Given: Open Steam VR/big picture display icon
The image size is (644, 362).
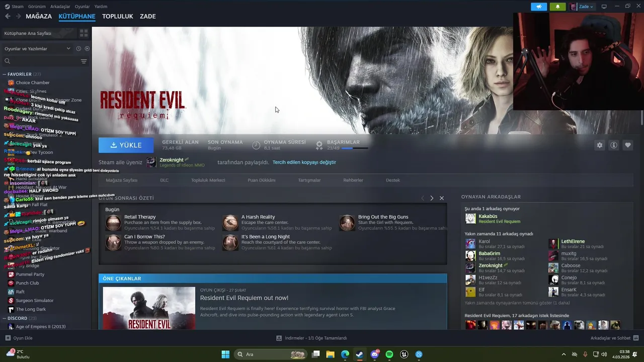Looking at the screenshot, I should click(604, 7).
